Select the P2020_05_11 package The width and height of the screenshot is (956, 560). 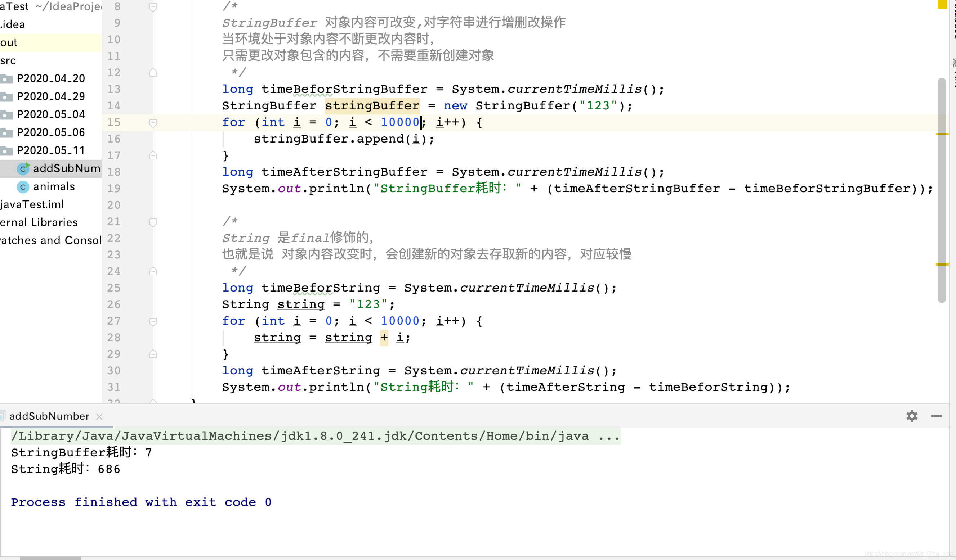tap(51, 150)
